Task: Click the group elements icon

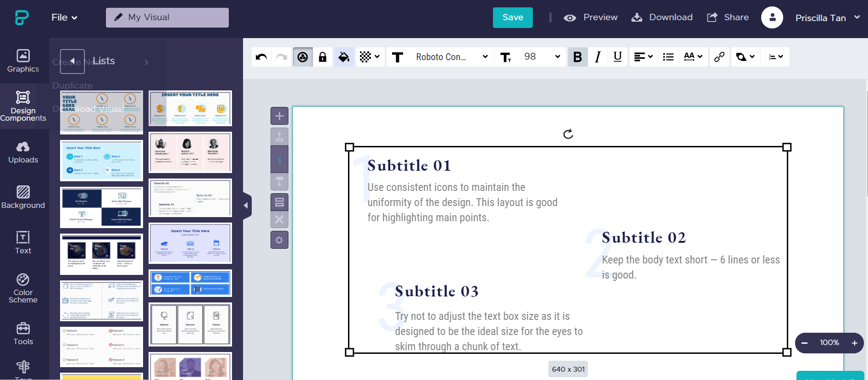Action: 303,57
